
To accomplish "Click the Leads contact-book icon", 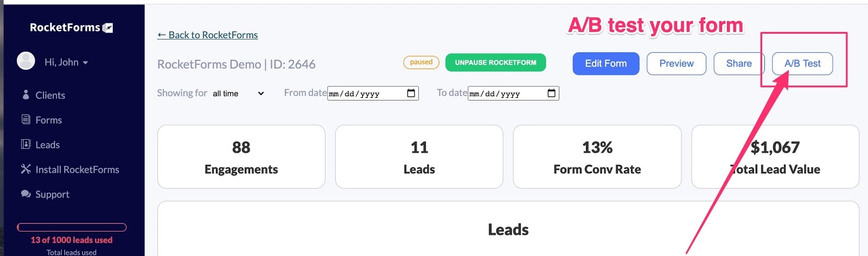I will 25,144.
